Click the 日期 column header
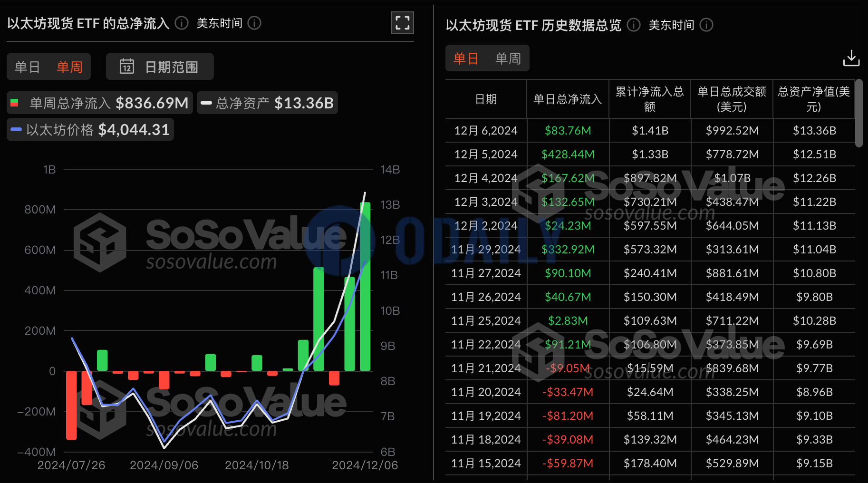868x483 pixels. click(486, 99)
